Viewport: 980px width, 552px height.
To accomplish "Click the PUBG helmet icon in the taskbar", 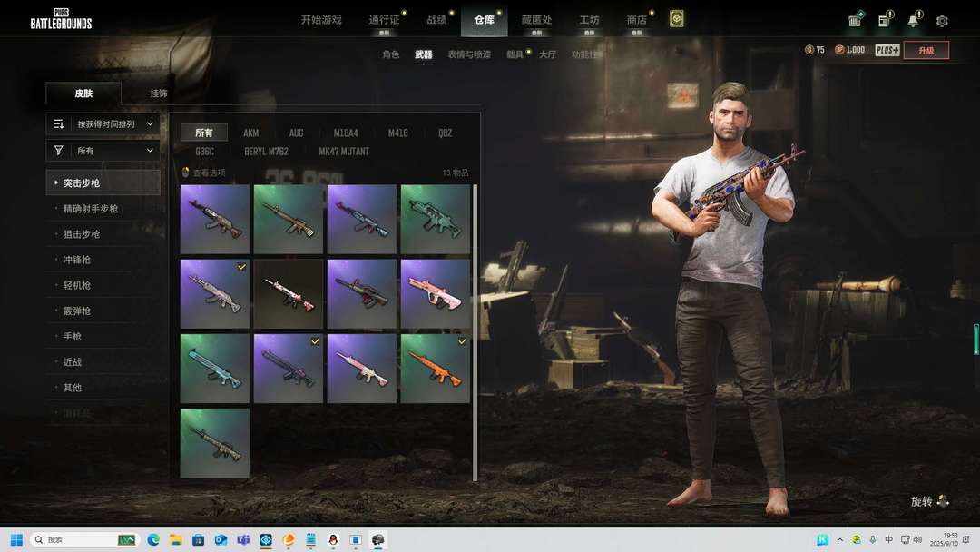I will tap(378, 539).
